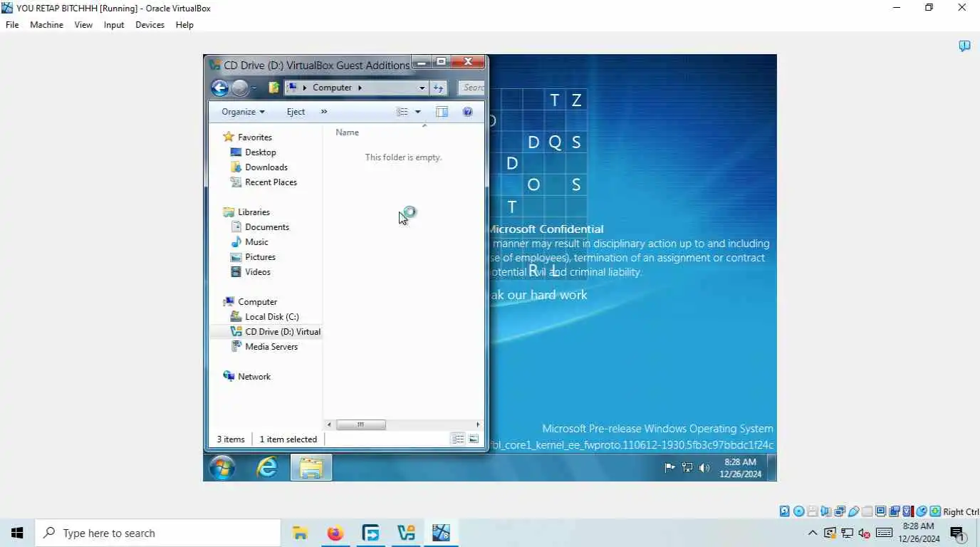Open the VirtualBox Help menu
Viewport: 980px width, 547px height.
coord(184,25)
